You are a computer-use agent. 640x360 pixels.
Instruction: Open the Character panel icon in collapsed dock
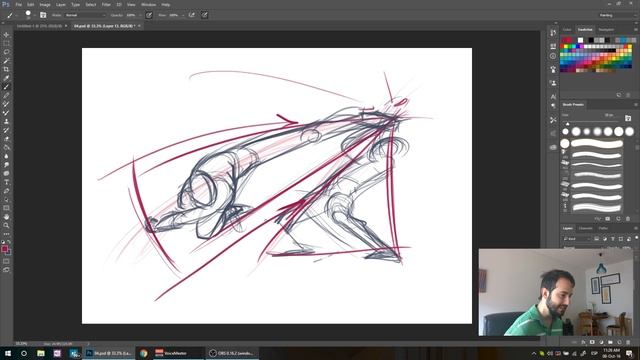[553, 96]
